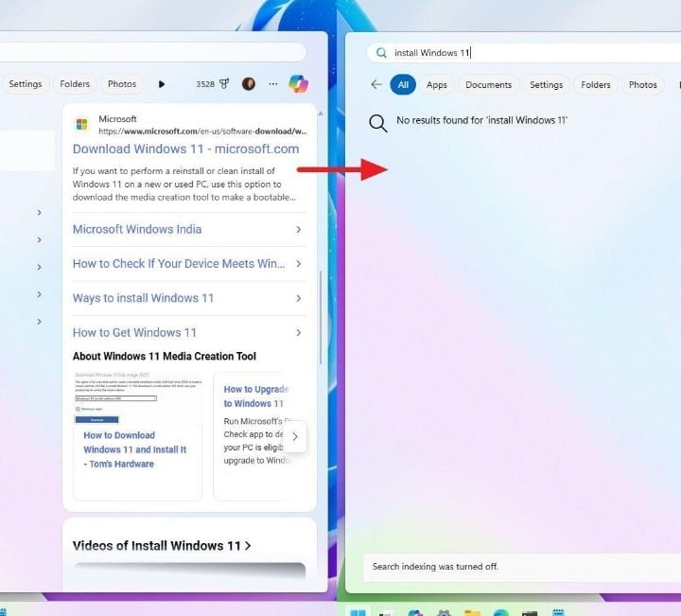Switch to the Documents filter
Viewport: 681px width, 616px height.
click(x=489, y=85)
